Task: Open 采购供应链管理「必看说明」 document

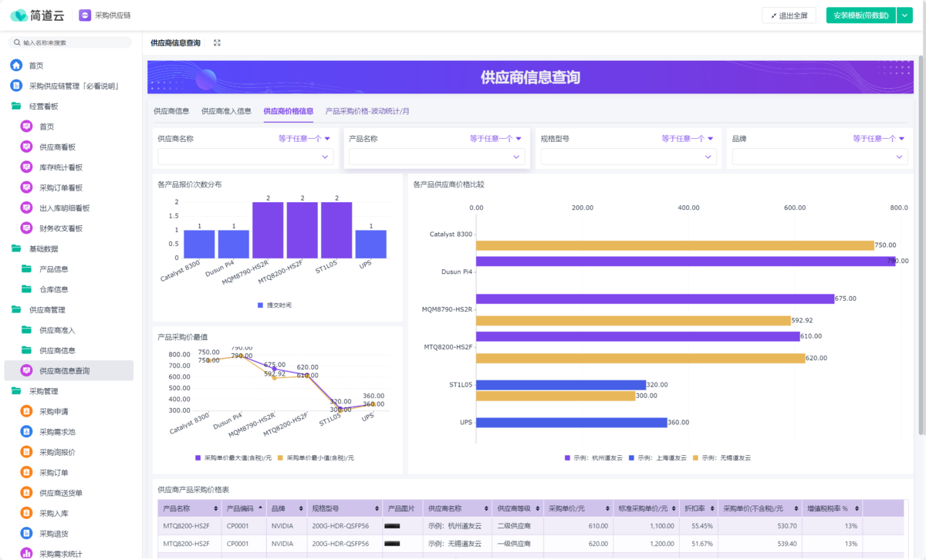Action: coord(73,86)
